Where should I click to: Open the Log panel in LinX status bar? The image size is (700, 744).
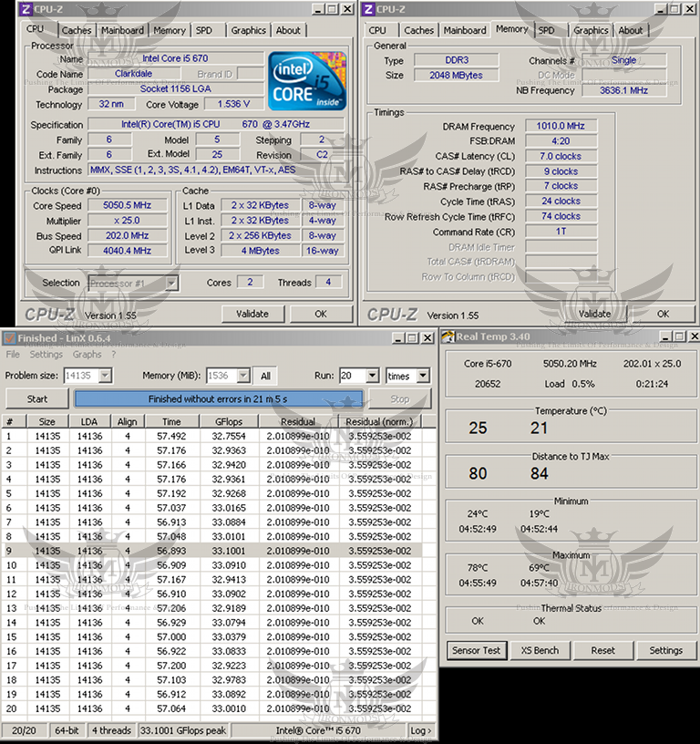(421, 730)
